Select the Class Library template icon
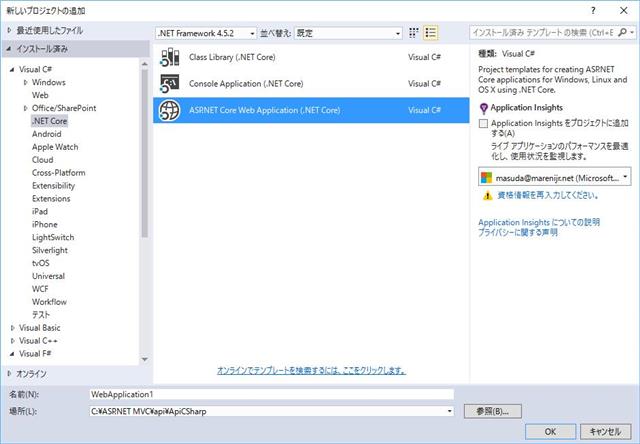The height and width of the screenshot is (444, 640). [x=169, y=57]
